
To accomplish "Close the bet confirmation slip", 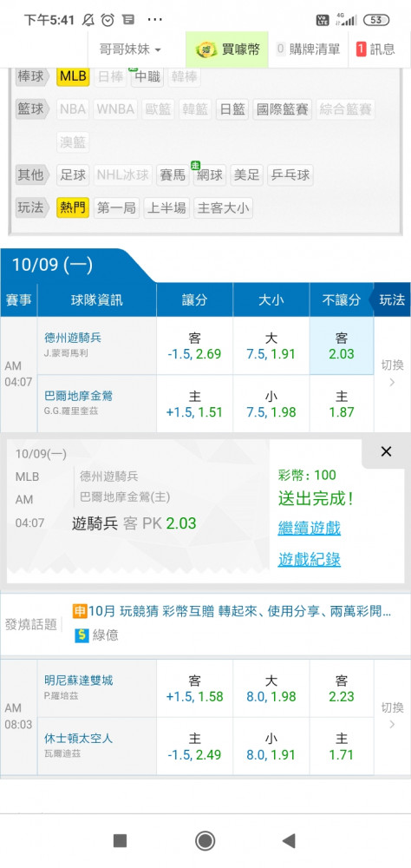I will click(386, 451).
